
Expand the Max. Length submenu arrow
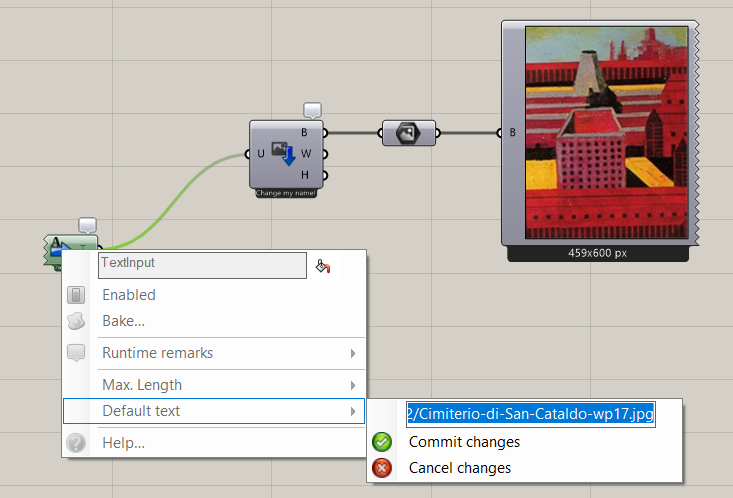[x=353, y=385]
